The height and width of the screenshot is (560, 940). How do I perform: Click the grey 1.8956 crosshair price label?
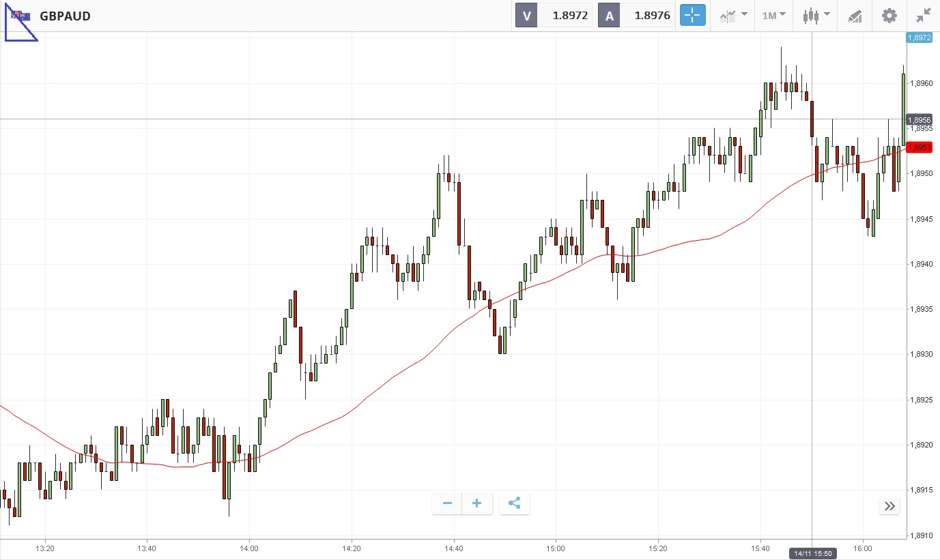tap(920, 120)
